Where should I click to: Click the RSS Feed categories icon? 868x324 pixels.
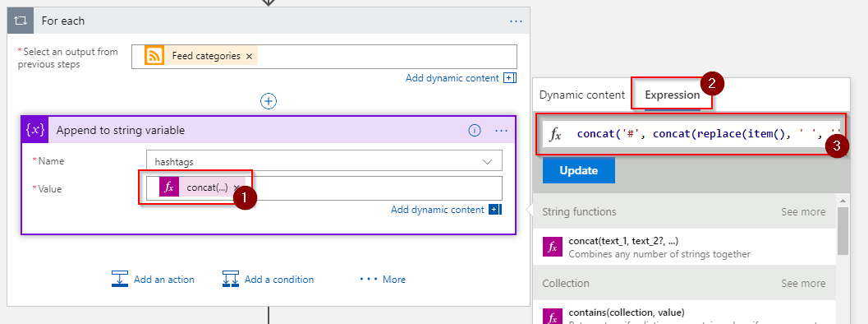pos(154,56)
